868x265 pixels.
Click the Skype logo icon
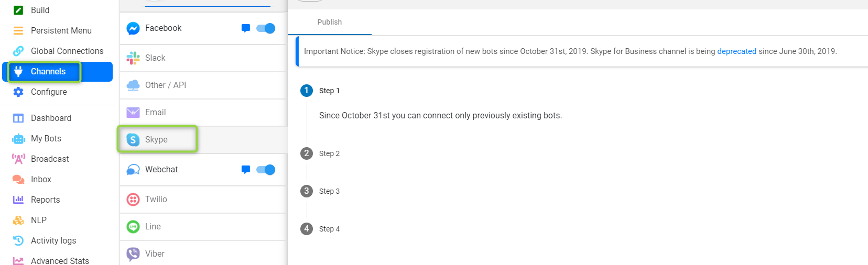pos(133,140)
